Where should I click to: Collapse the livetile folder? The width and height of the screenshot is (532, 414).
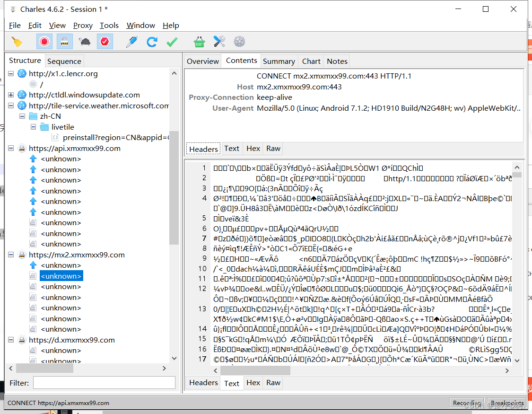click(x=33, y=127)
